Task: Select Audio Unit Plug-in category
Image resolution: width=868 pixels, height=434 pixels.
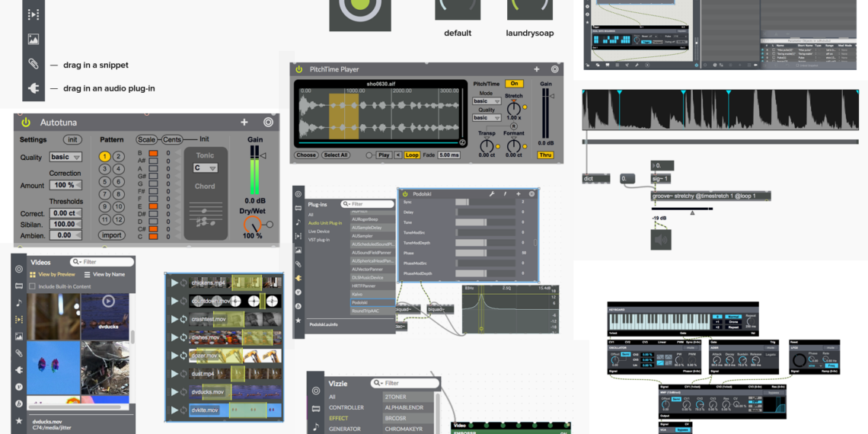Action: (325, 223)
